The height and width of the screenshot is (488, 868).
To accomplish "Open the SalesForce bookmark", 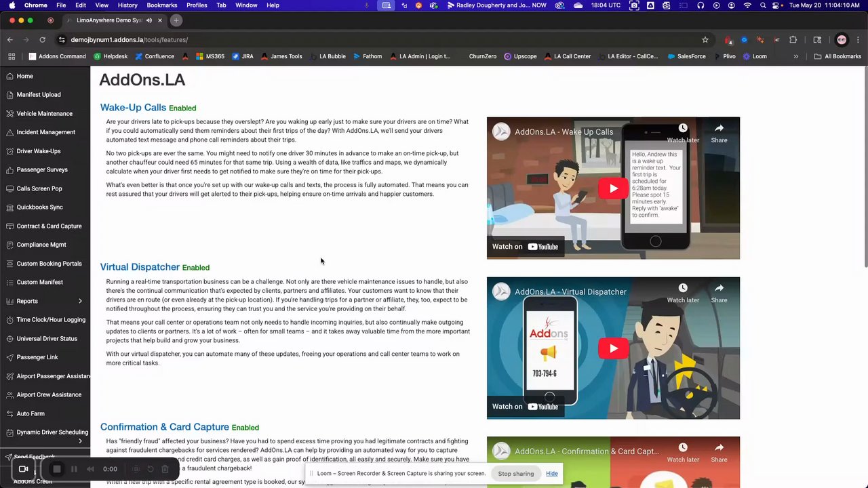I will 686,56.
